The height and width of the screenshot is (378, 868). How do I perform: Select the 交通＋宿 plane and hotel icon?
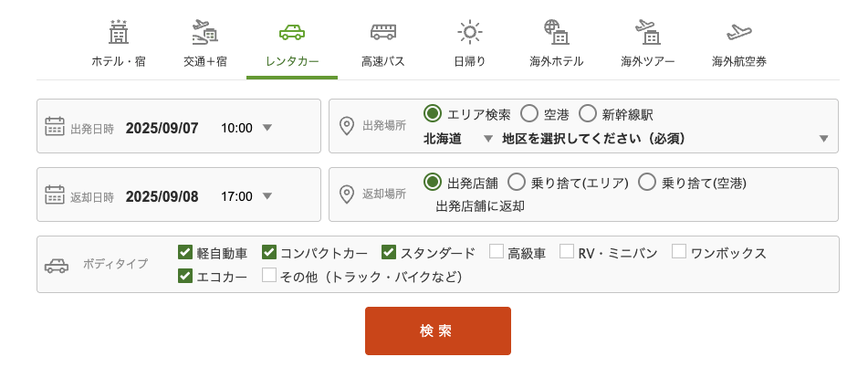(x=204, y=32)
